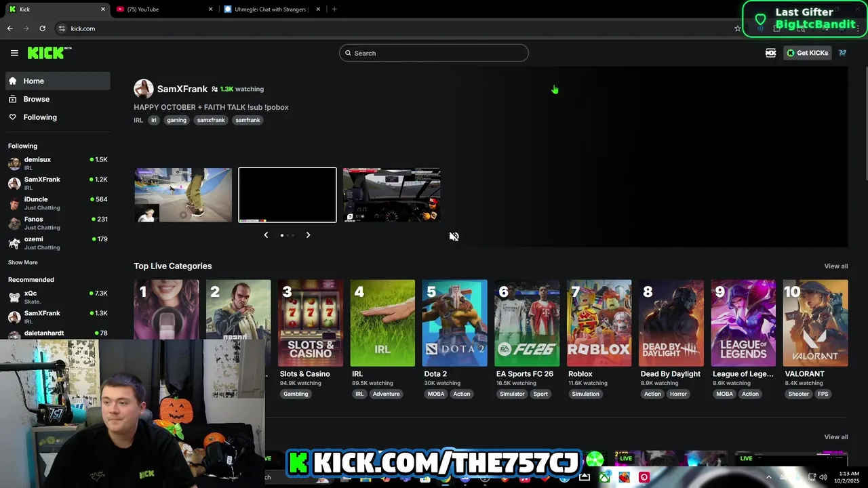Image resolution: width=868 pixels, height=488 pixels.
Task: Open the user profile avatar in Kick header
Action: [x=842, y=53]
